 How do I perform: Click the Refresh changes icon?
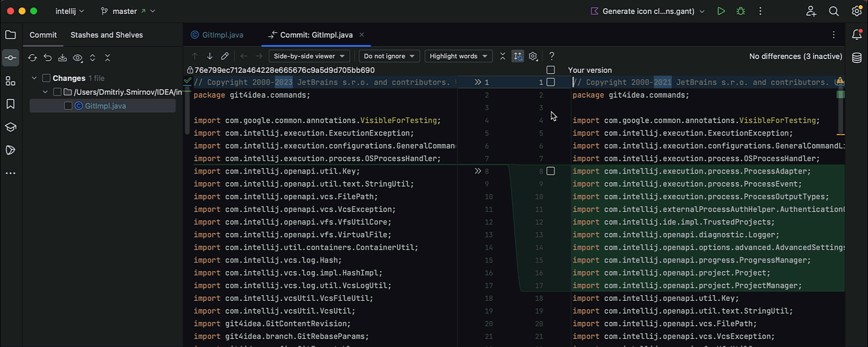pyautogui.click(x=32, y=58)
